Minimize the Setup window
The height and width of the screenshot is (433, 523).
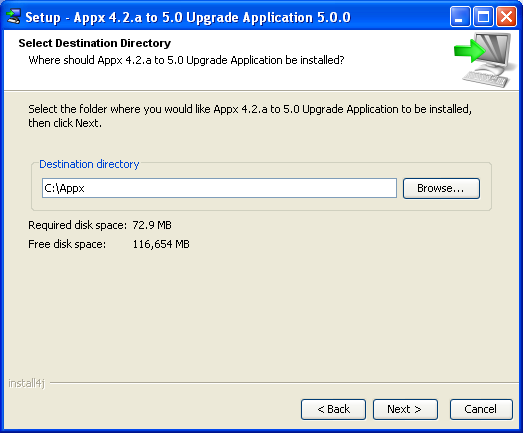click(460, 17)
